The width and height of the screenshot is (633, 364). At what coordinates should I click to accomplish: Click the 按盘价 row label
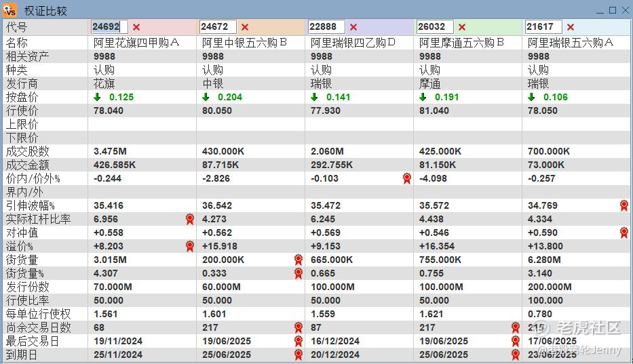point(22,97)
